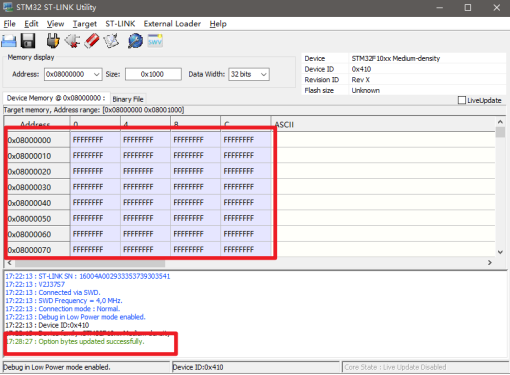Open the globe update icon
This screenshot has width=510, height=375.
[135, 41]
